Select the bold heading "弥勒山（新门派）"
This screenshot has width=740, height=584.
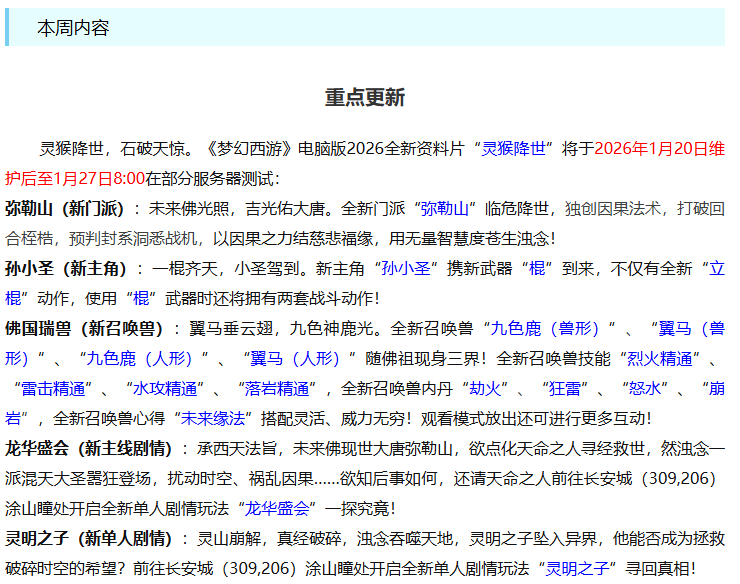pos(65,209)
